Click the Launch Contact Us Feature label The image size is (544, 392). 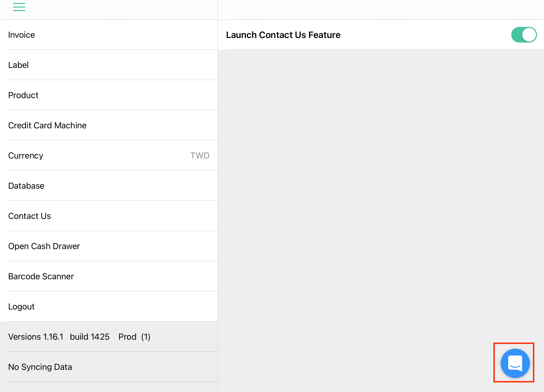[283, 35]
